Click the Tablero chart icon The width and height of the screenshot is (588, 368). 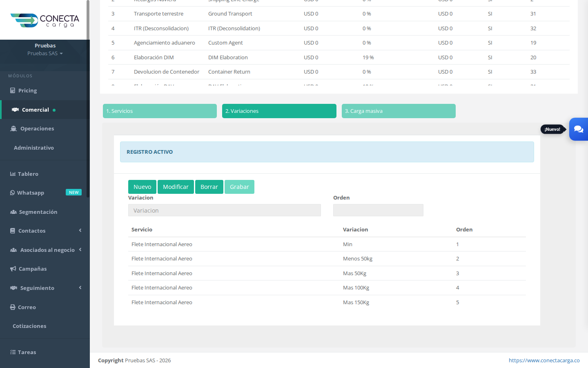(x=13, y=174)
